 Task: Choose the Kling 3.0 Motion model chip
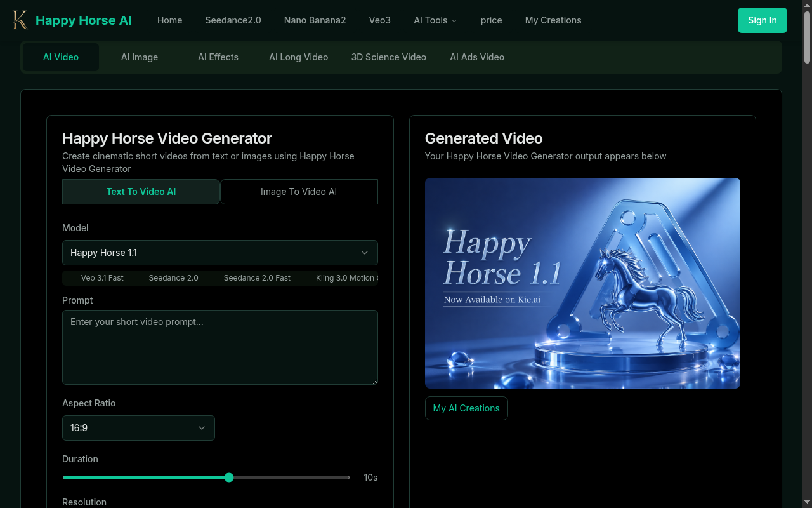(346, 278)
